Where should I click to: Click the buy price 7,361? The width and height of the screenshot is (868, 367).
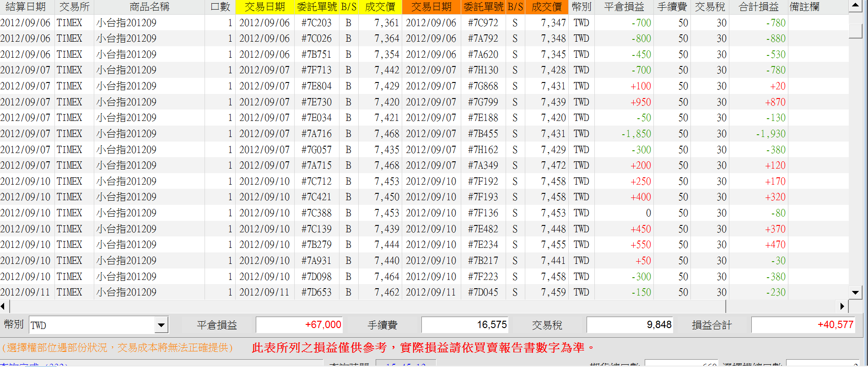(387, 23)
